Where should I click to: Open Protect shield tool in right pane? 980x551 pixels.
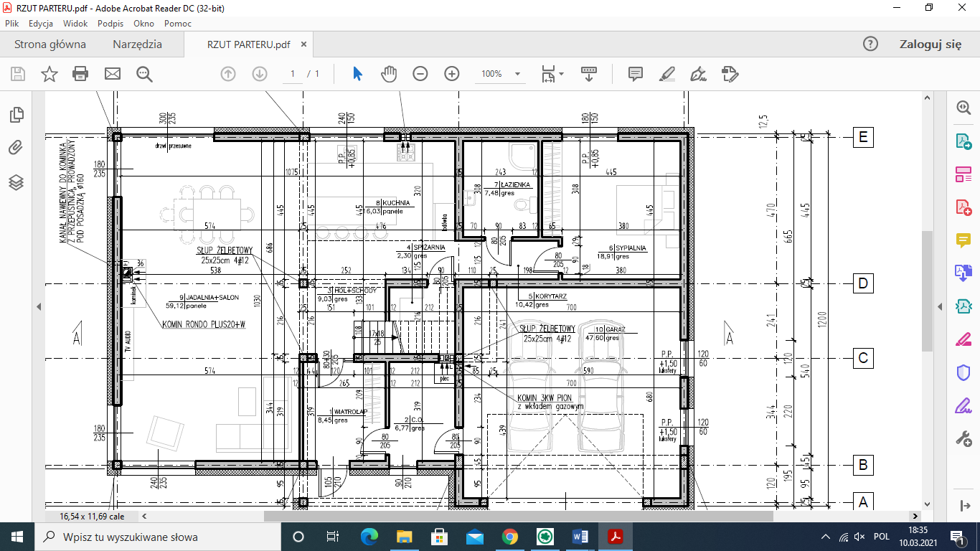coord(963,372)
